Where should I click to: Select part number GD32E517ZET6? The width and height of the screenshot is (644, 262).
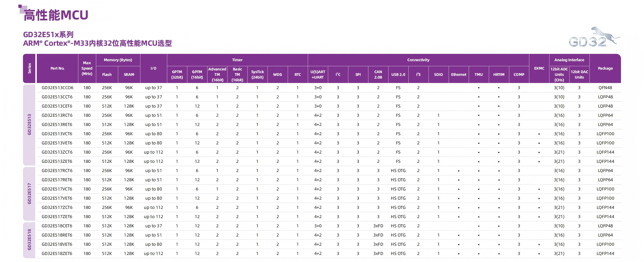click(x=57, y=217)
